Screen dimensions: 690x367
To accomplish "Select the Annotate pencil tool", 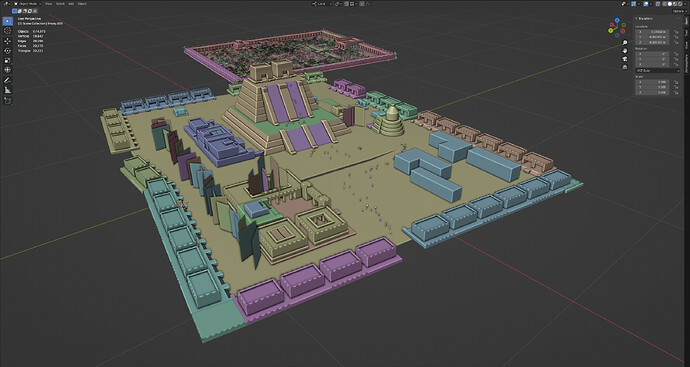I will click(x=7, y=80).
